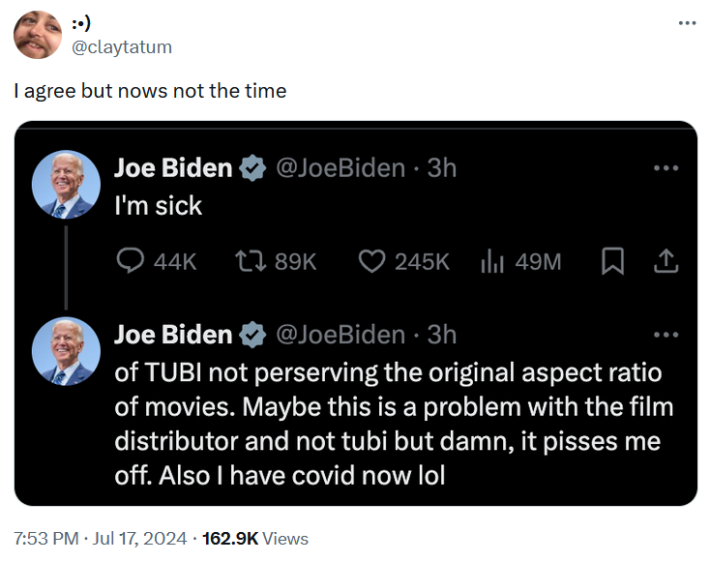Image resolution: width=710 pixels, height=562 pixels.
Task: Open view analytics icon showing 49M
Action: [x=492, y=262]
